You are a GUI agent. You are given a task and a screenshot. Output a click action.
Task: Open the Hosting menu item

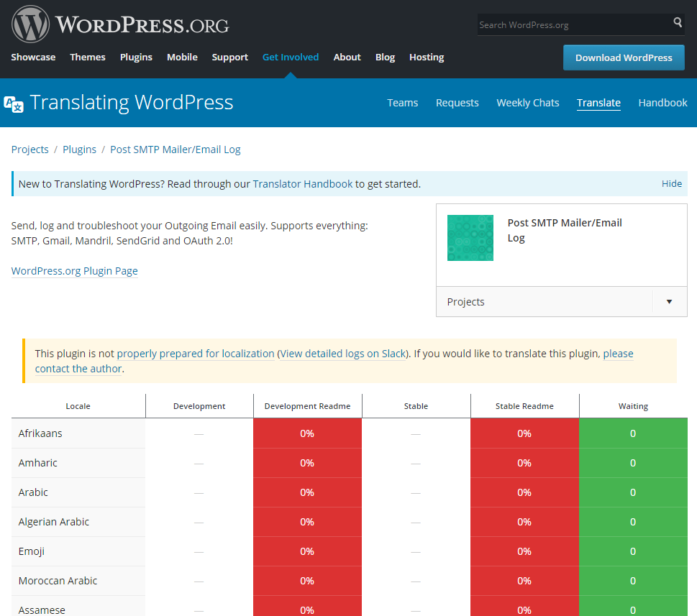click(427, 58)
